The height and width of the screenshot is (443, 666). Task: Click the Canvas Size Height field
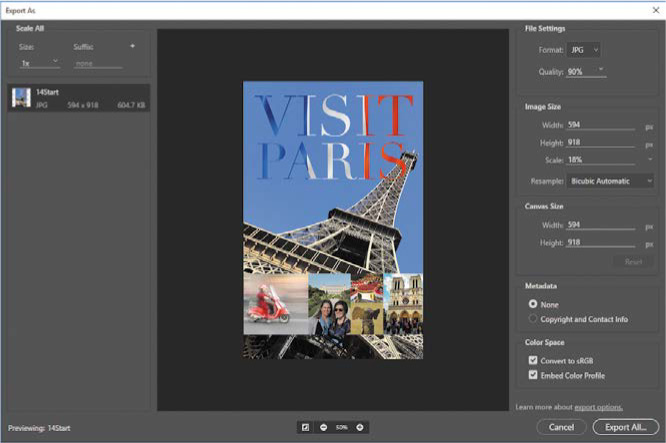pos(601,243)
